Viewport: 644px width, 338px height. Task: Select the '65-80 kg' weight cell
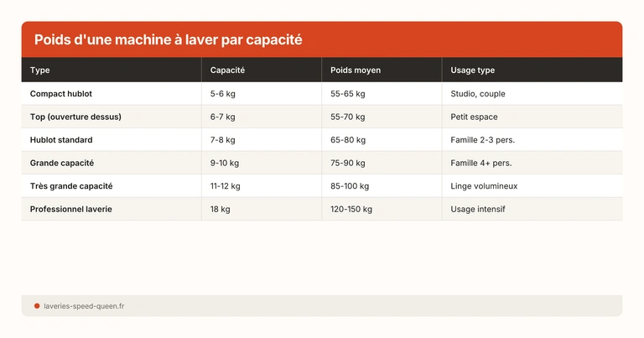350,140
